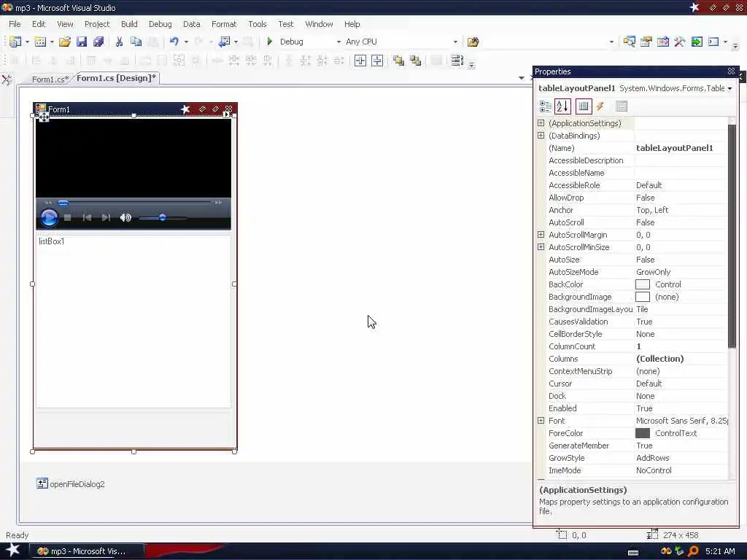Click the Bring to Front layout icon
The image size is (747, 560).
[398, 61]
